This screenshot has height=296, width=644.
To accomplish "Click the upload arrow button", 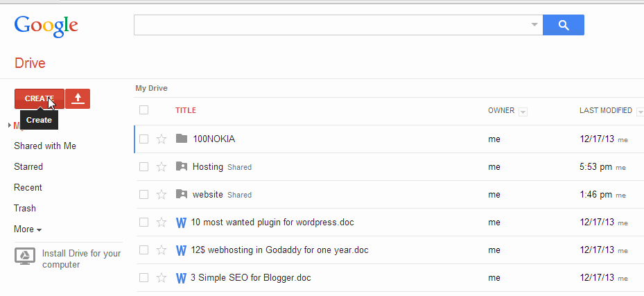I will 78,99.
